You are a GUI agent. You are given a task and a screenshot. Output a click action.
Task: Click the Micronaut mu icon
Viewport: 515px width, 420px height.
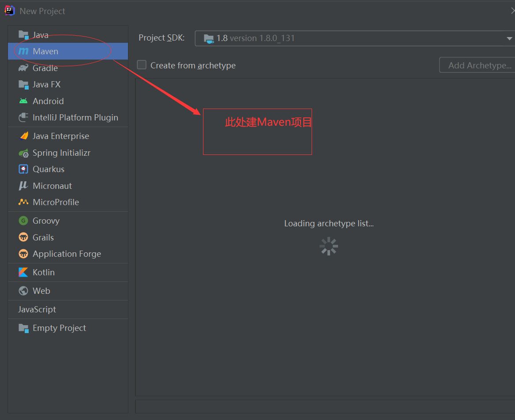[23, 186]
